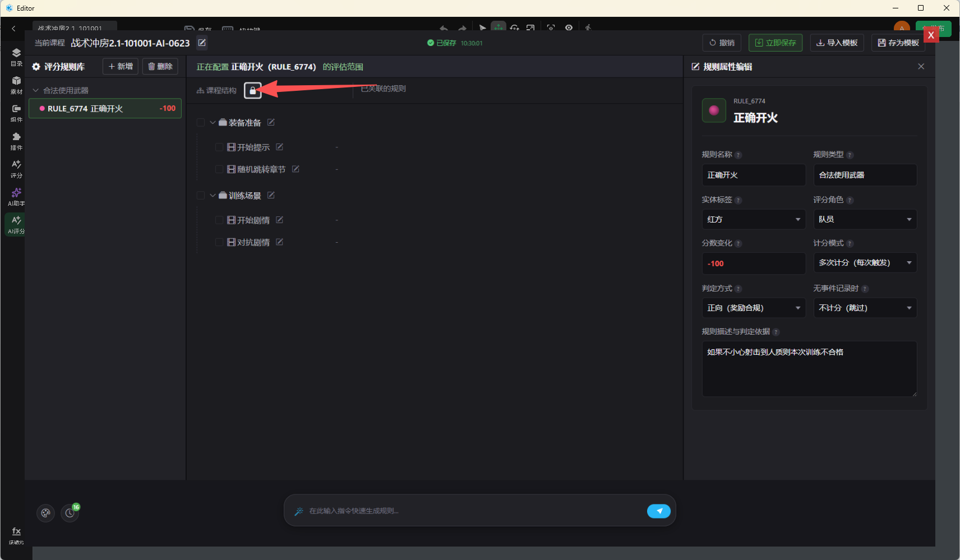Open the palette theme icon

pyautogui.click(x=45, y=512)
